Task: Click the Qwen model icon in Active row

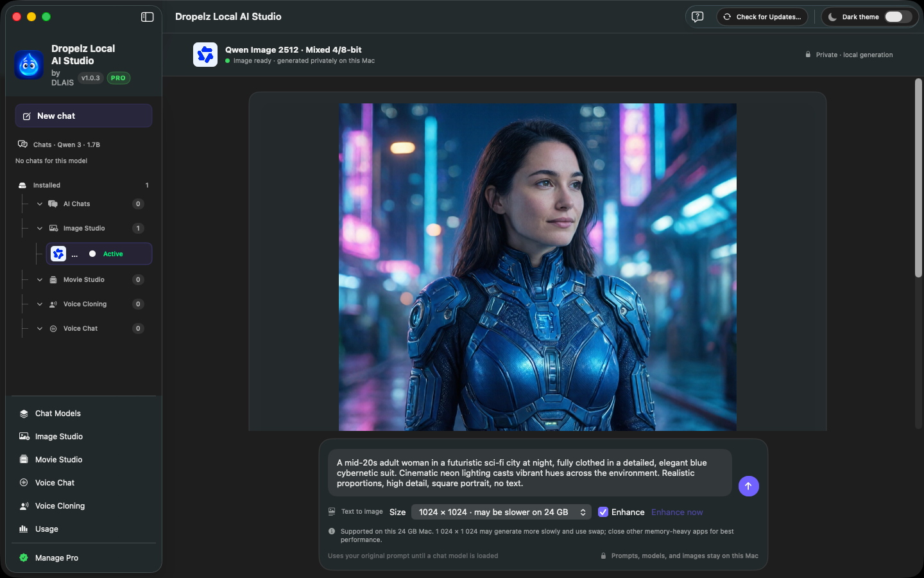Action: click(58, 254)
